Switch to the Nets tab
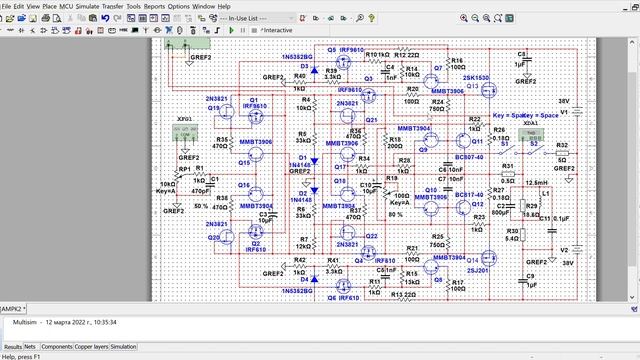The height and width of the screenshot is (360, 640). [x=30, y=347]
